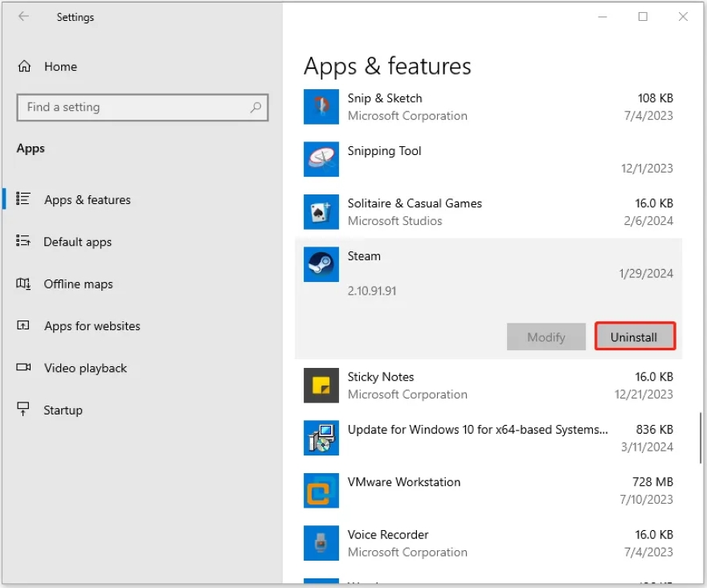Go to Offline maps settings
Viewport: 707px width, 588px height.
(x=78, y=284)
